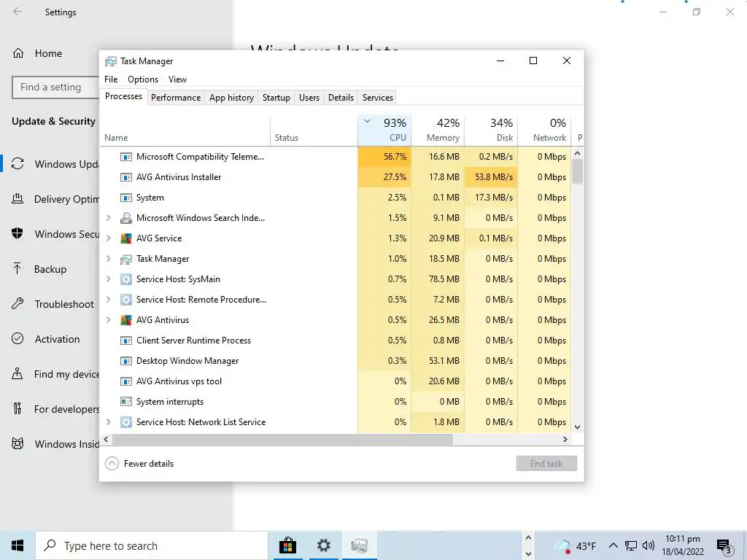This screenshot has width=747, height=560.
Task: Click the Microsoft Compatibility Telemetry process icon
Action: click(125, 157)
